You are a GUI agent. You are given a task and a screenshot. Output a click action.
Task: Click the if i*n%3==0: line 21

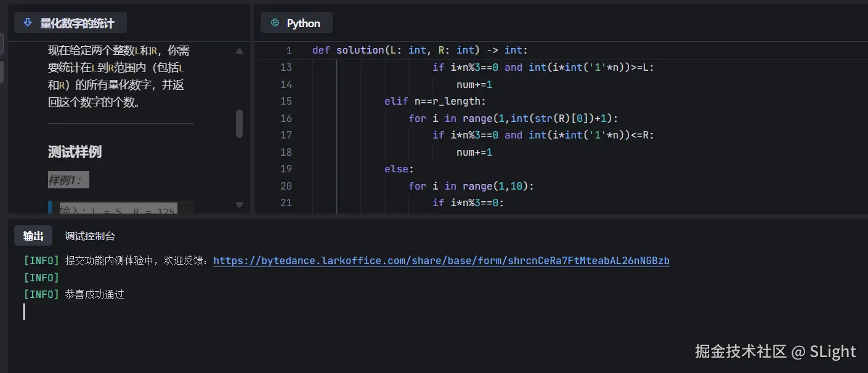click(468, 203)
